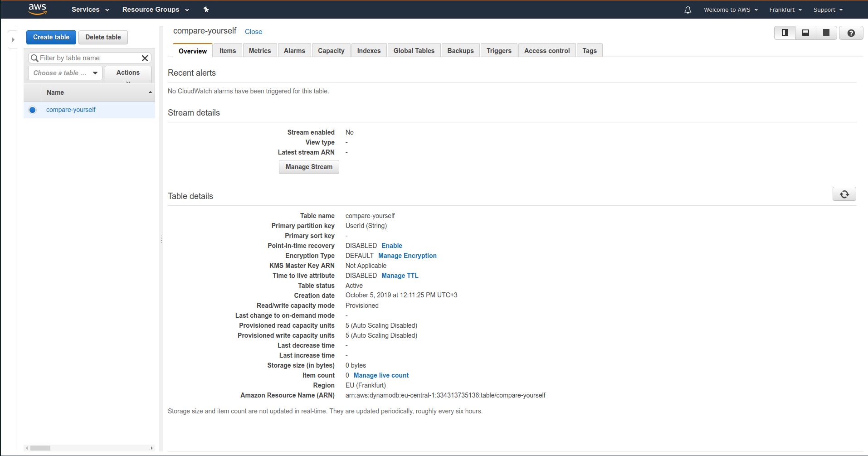Click the 'Provisioned' capacity mode value
This screenshot has height=456, width=868.
[362, 306]
